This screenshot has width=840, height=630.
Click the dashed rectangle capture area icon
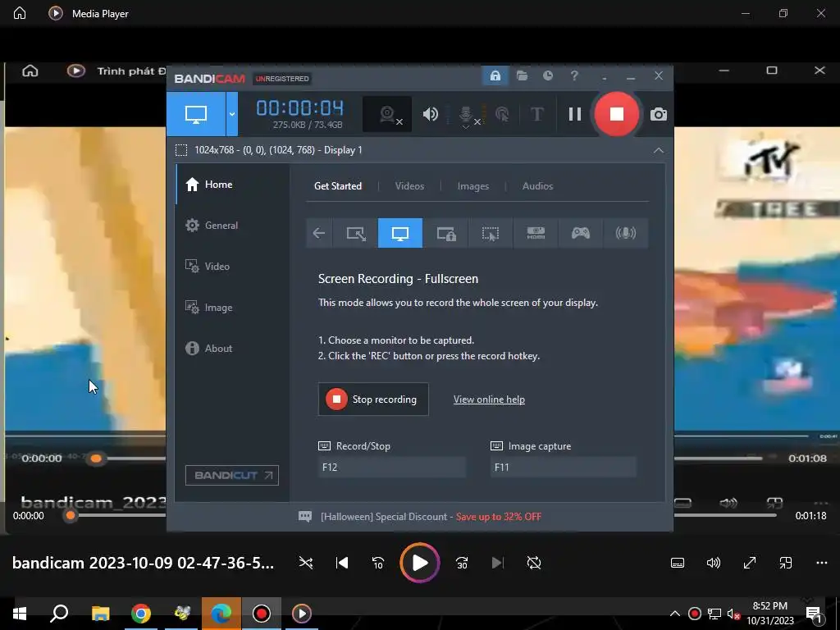pos(181,150)
